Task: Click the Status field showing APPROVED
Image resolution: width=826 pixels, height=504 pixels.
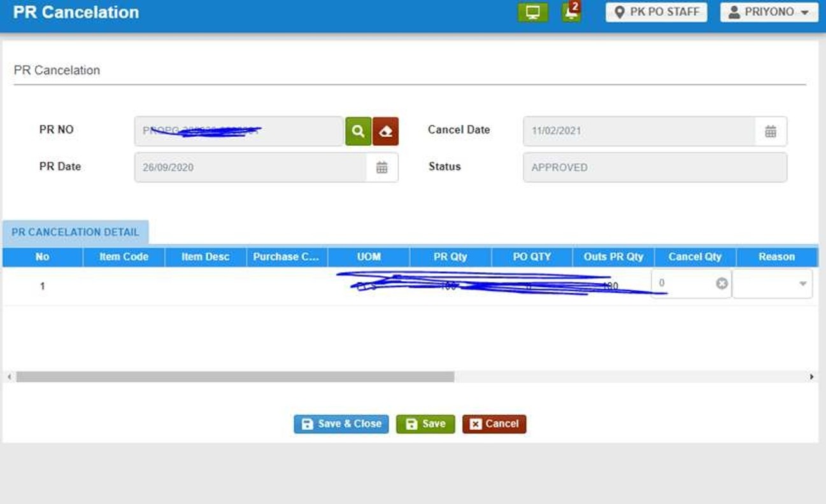Action: (x=655, y=167)
